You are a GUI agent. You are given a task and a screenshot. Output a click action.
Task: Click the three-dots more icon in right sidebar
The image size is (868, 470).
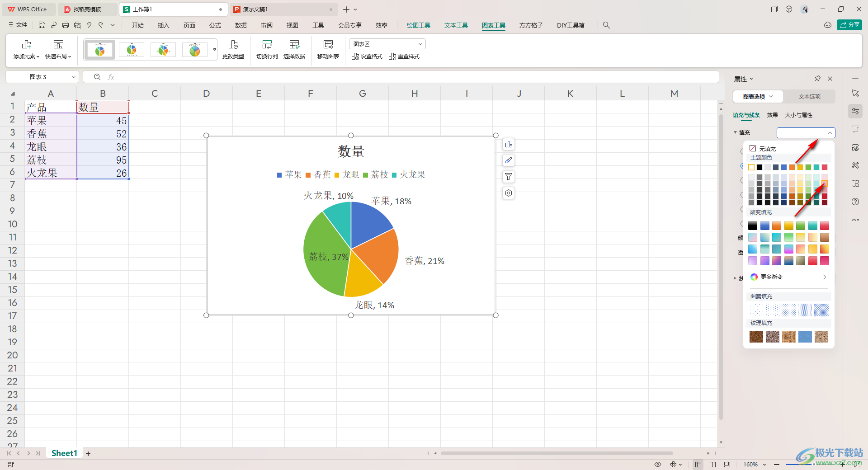(x=855, y=220)
